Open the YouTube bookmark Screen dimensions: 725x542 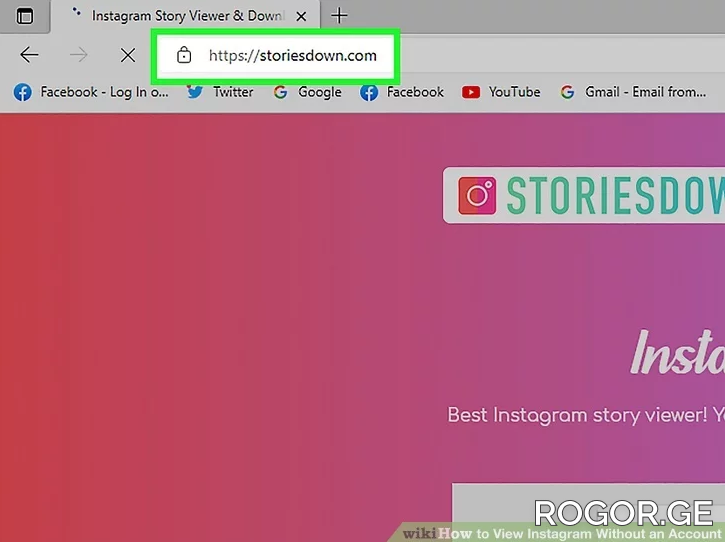pyautogui.click(x=501, y=92)
